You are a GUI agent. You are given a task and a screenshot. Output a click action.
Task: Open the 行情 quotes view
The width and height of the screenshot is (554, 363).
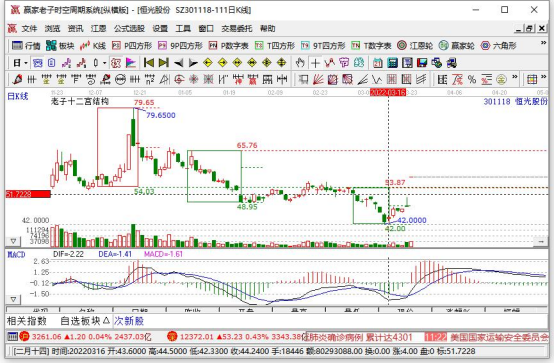point(26,46)
